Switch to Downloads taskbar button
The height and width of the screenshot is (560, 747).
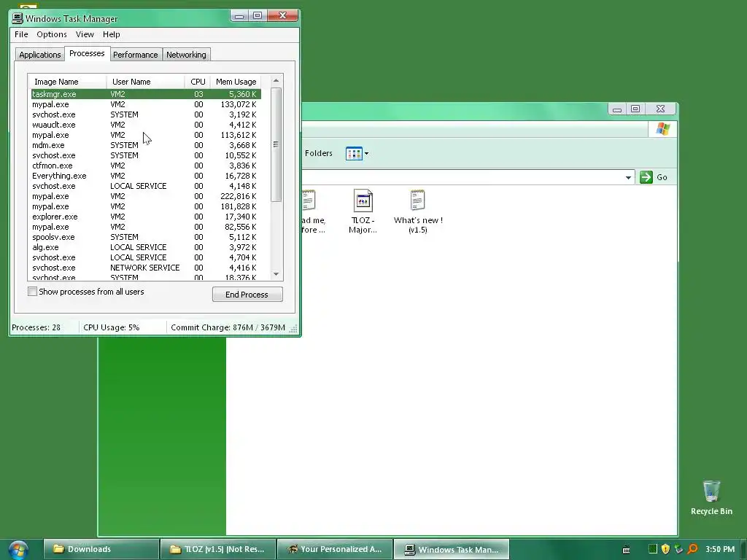[101, 549]
